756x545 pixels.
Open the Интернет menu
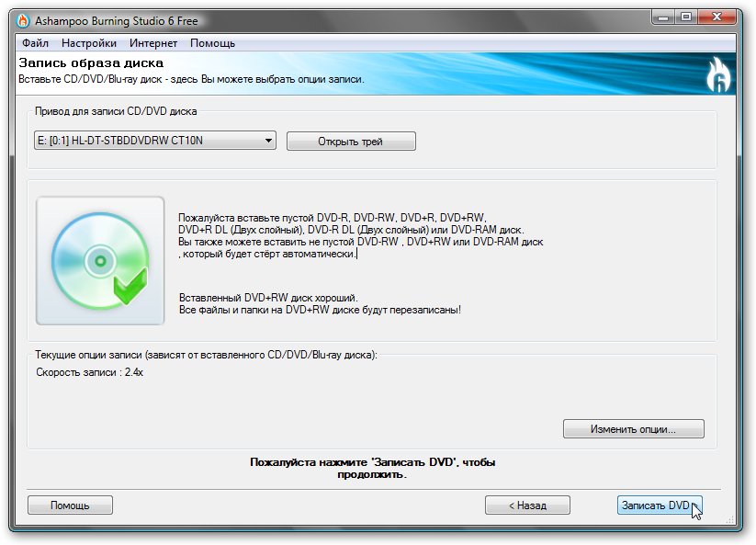point(153,43)
